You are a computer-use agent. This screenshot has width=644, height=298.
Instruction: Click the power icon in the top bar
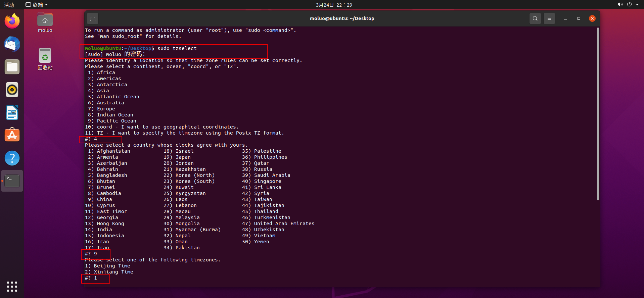629,5
